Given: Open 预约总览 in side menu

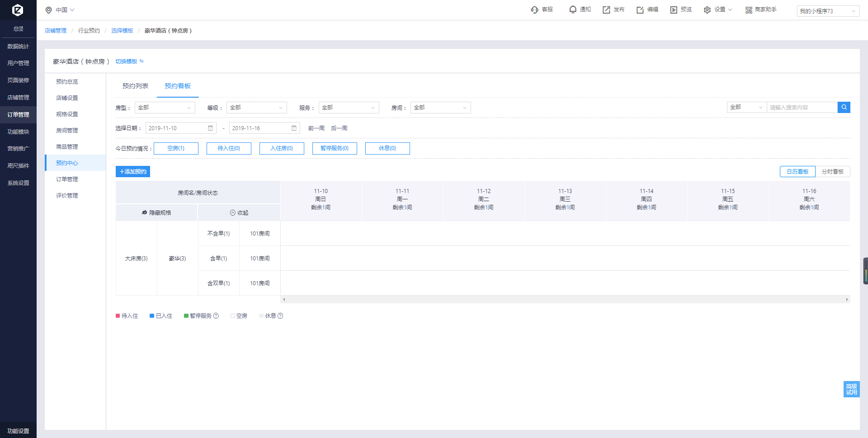Looking at the screenshot, I should (67, 82).
